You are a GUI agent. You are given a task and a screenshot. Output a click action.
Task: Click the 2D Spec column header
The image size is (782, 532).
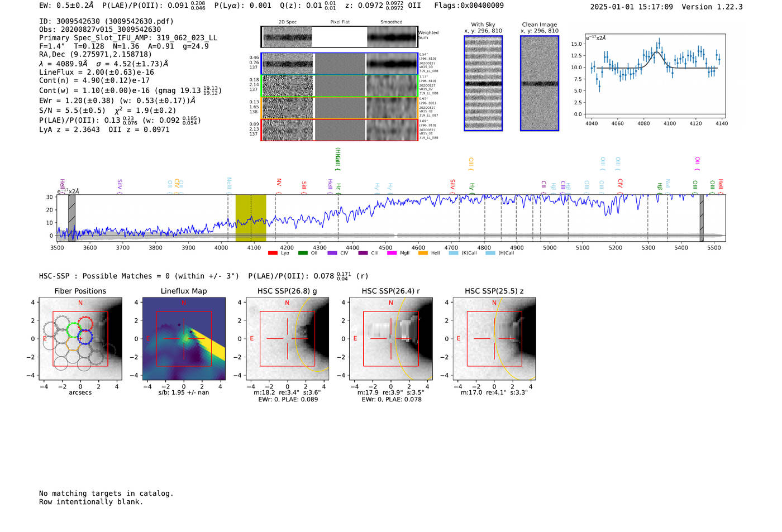pos(288,22)
